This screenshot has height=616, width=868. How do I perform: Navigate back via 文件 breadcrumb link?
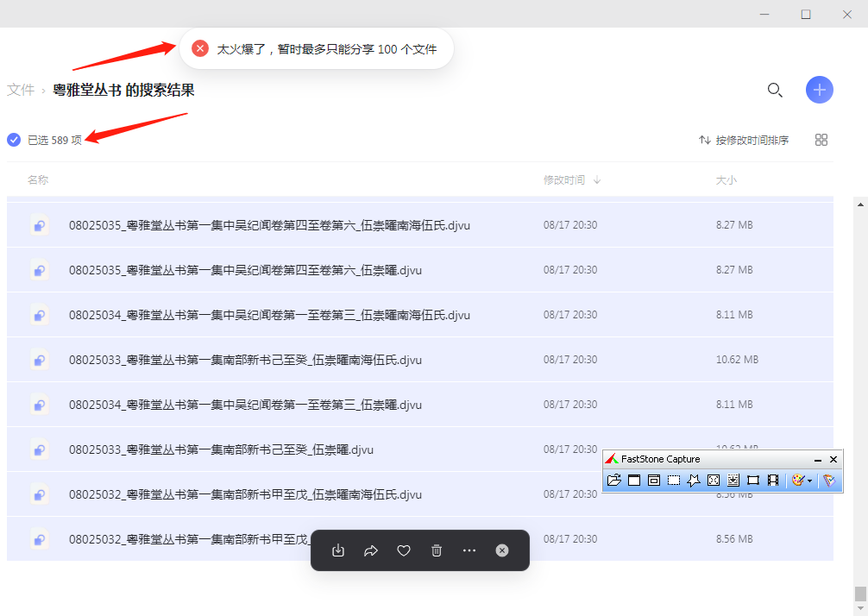(x=21, y=90)
